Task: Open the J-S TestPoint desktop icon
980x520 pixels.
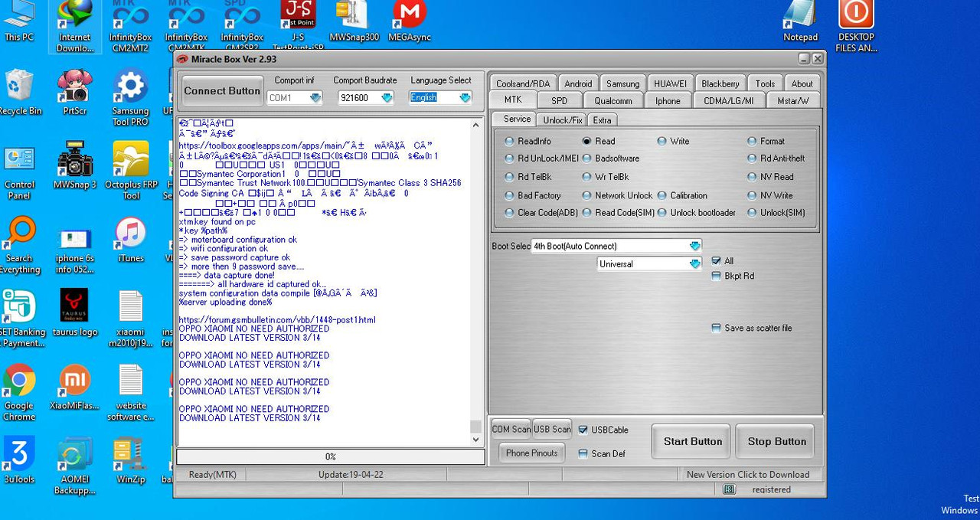Action: click(x=298, y=26)
